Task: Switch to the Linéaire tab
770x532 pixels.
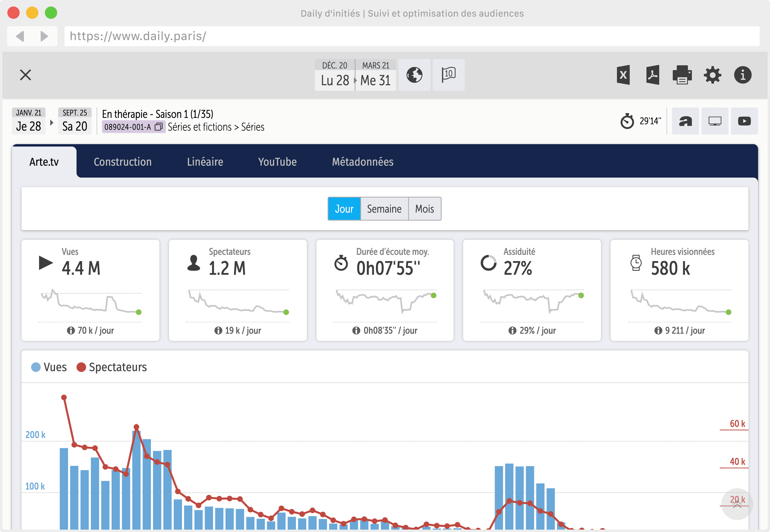Action: tap(205, 162)
